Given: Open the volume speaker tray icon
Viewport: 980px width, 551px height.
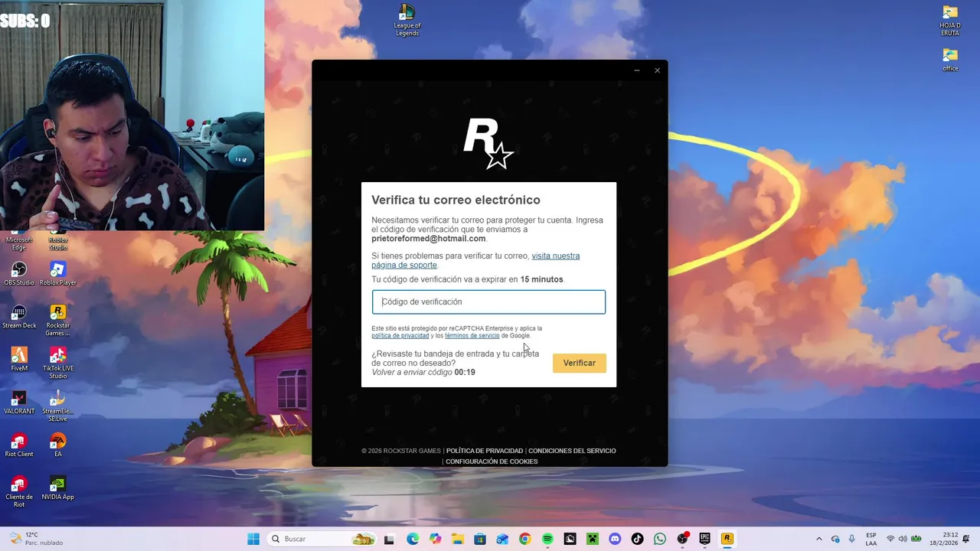Looking at the screenshot, I should click(903, 539).
